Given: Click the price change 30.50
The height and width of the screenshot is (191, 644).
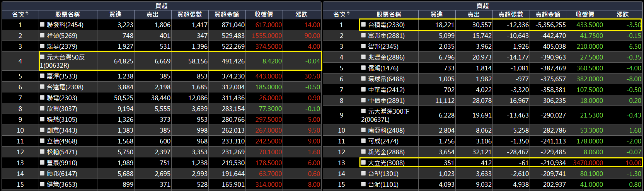Looking at the screenshot, I should (312, 76).
